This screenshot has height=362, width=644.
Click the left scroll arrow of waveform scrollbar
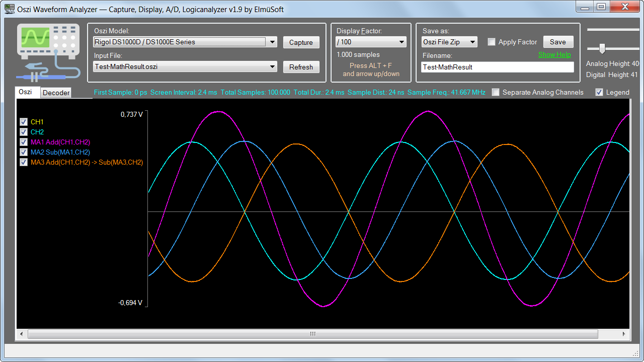pyautogui.click(x=22, y=334)
